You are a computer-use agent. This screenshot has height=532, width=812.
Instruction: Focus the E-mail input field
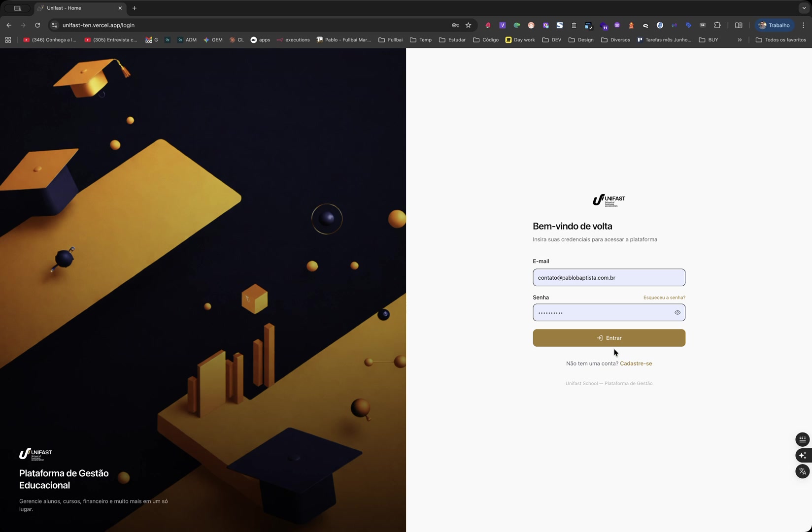609,278
